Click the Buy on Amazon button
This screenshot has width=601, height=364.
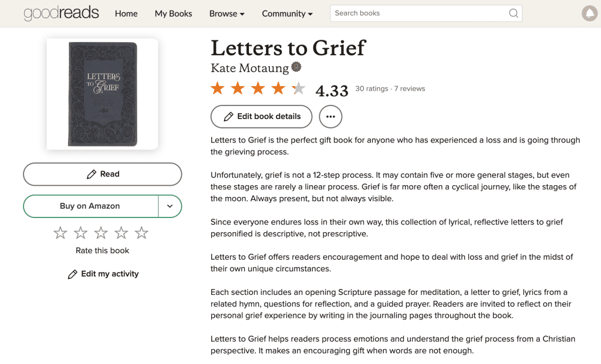pyautogui.click(x=90, y=206)
